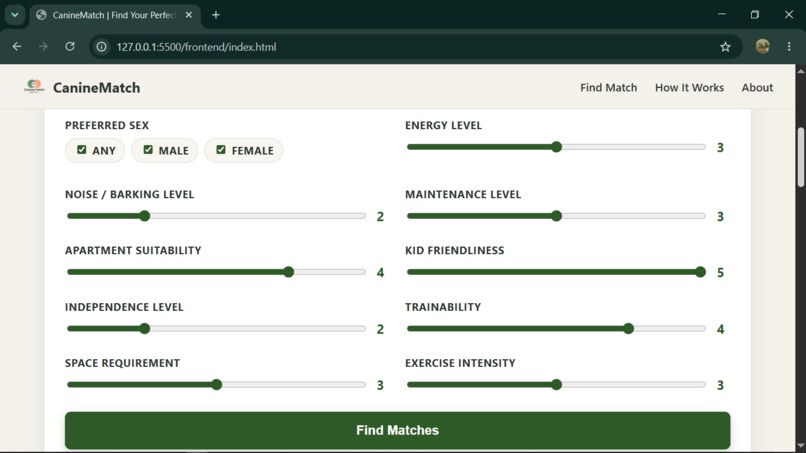Click the Kid Friendliness value 5
This screenshot has width=806, height=453.
tap(720, 273)
